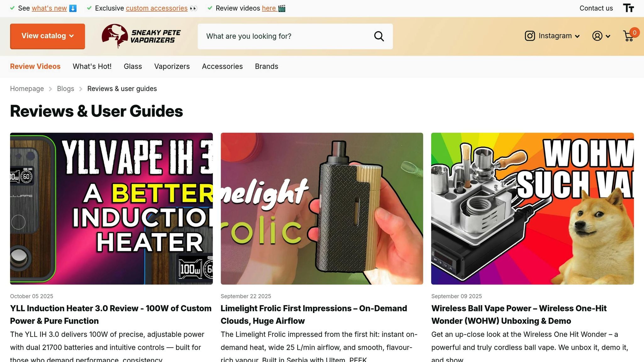Open the YLLVAPE IH 3 thumbnail
The height and width of the screenshot is (362, 644).
(111, 209)
